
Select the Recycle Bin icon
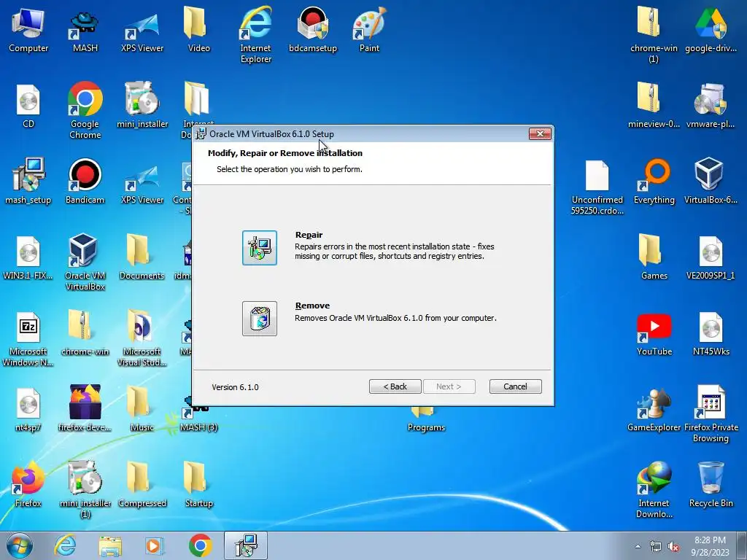711,484
